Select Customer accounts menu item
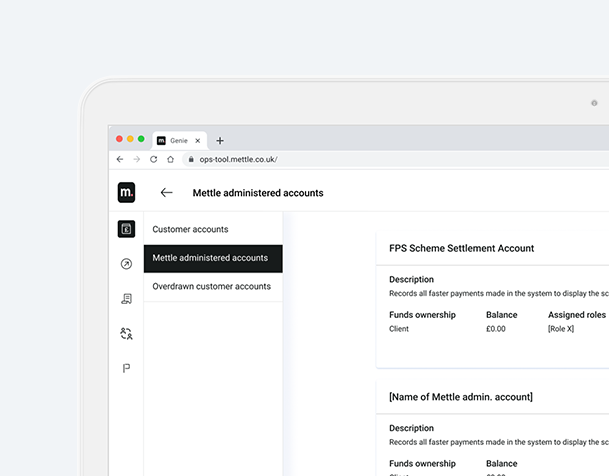The image size is (609, 476). coord(190,229)
